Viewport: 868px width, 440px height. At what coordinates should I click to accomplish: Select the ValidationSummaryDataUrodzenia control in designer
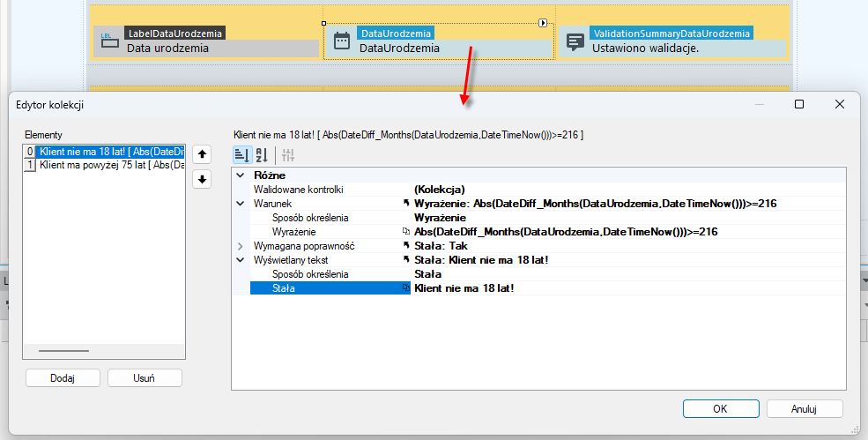[671, 41]
